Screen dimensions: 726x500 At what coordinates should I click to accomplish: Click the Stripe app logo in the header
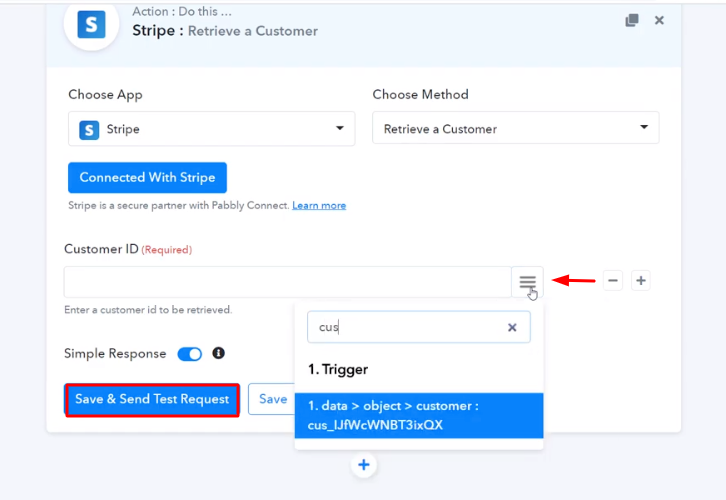click(91, 25)
